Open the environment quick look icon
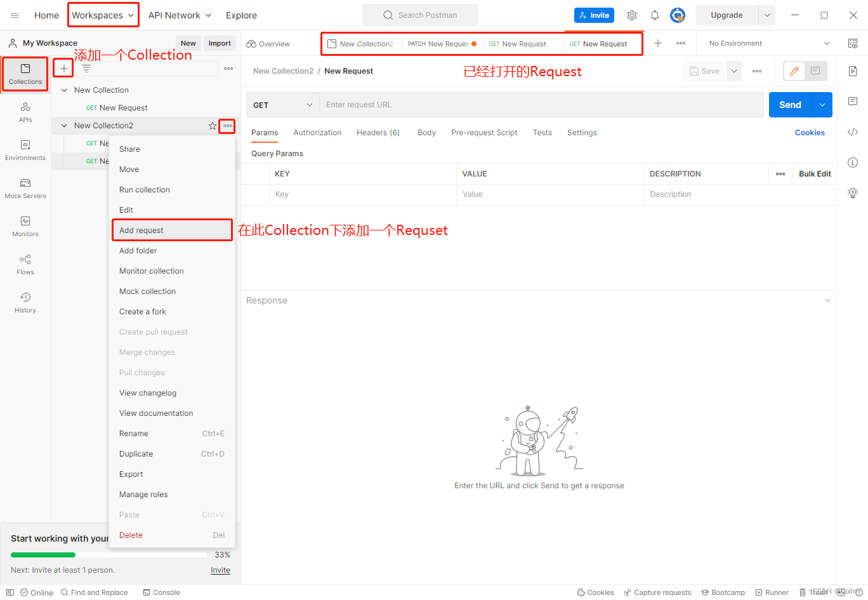Viewport: 868px width, 600px height. 853,43
